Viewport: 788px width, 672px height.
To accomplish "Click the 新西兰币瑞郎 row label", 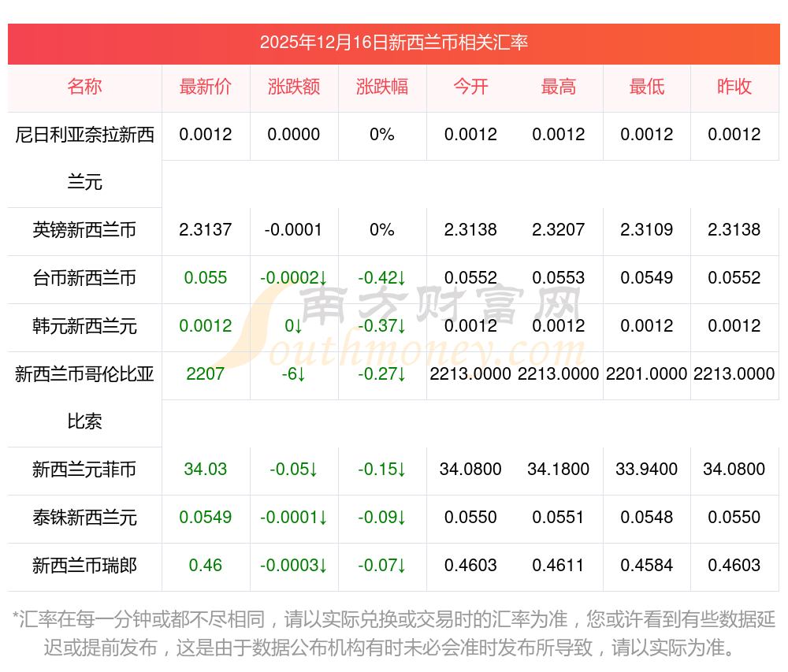I will coord(84,565).
